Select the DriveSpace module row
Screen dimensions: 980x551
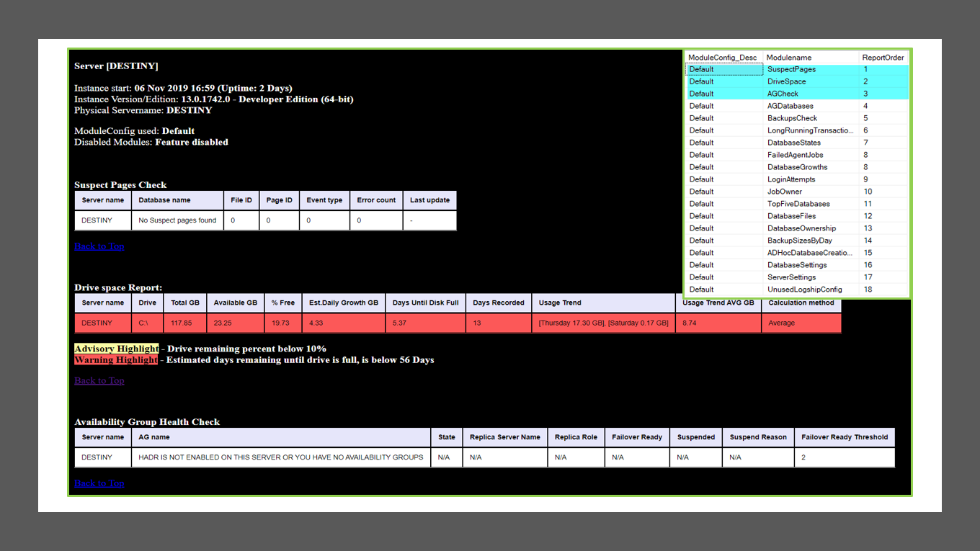(x=786, y=82)
